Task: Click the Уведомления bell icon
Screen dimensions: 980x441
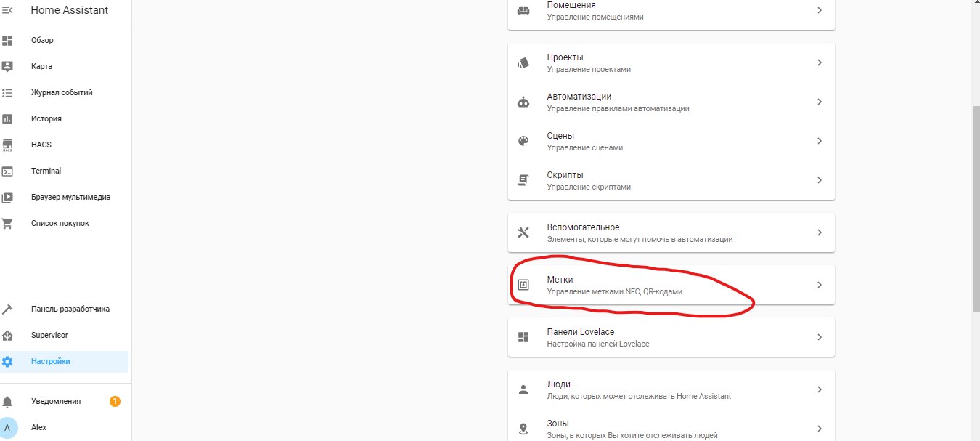Action: 7,401
